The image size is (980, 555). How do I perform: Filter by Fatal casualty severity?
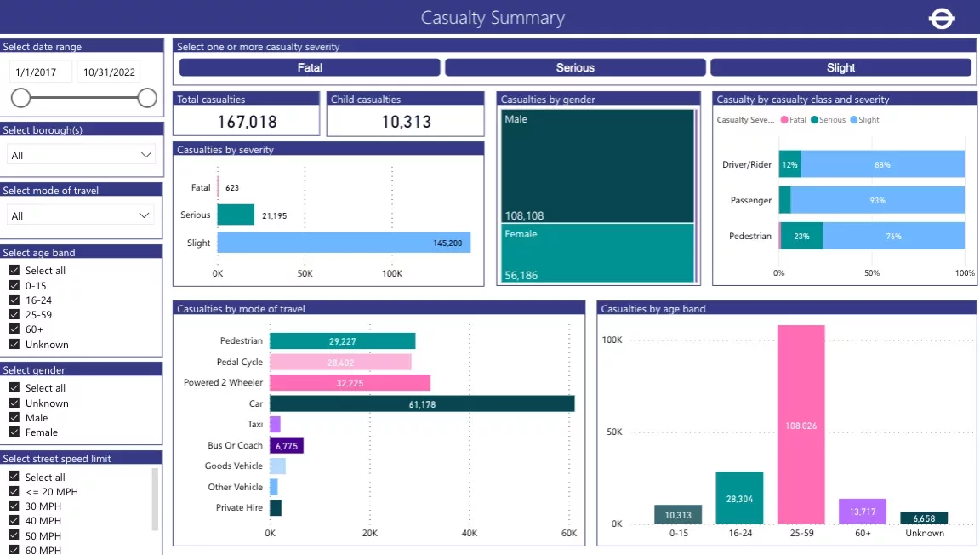click(310, 67)
